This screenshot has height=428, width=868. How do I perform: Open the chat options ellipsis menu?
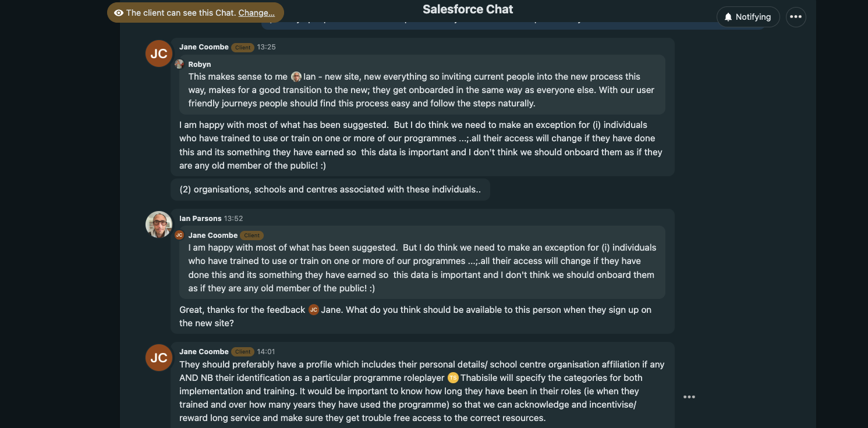click(x=796, y=17)
